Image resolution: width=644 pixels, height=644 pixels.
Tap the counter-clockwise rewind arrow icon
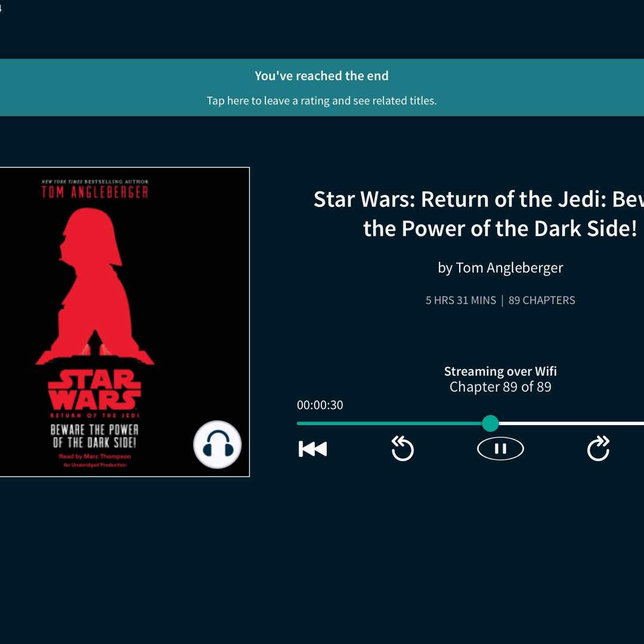(x=402, y=448)
